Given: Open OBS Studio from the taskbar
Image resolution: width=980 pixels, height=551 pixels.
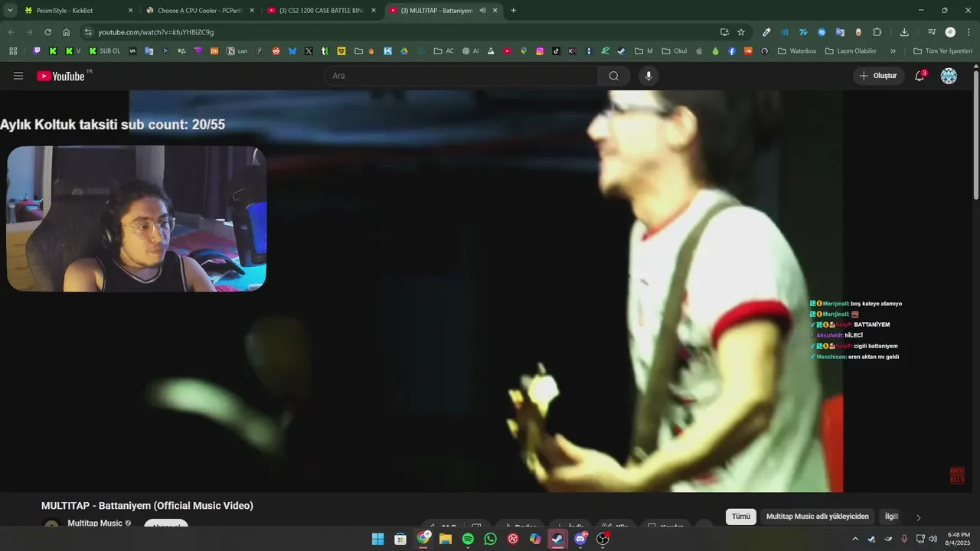Looking at the screenshot, I should [603, 539].
